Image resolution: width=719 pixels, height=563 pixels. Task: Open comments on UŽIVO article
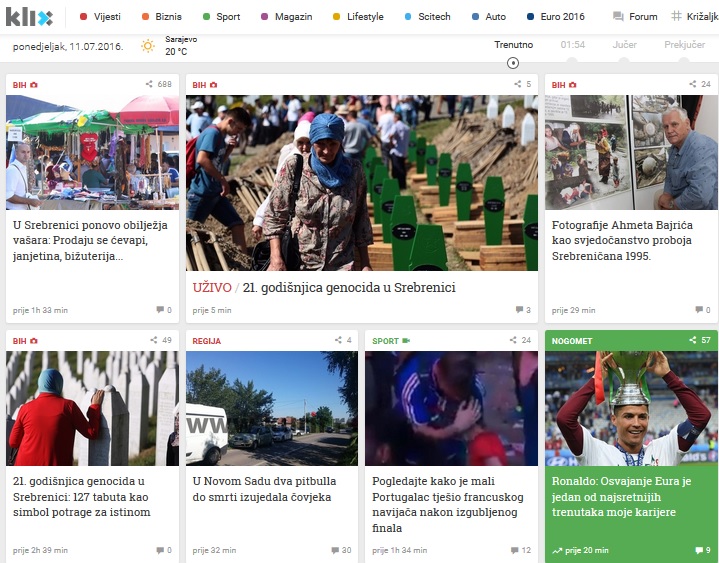point(523,310)
